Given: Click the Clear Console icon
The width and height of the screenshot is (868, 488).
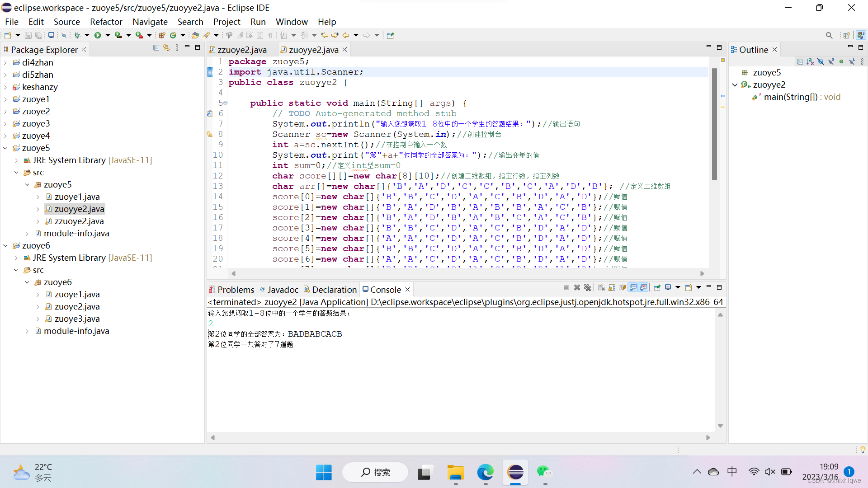Looking at the screenshot, I should tap(601, 287).
